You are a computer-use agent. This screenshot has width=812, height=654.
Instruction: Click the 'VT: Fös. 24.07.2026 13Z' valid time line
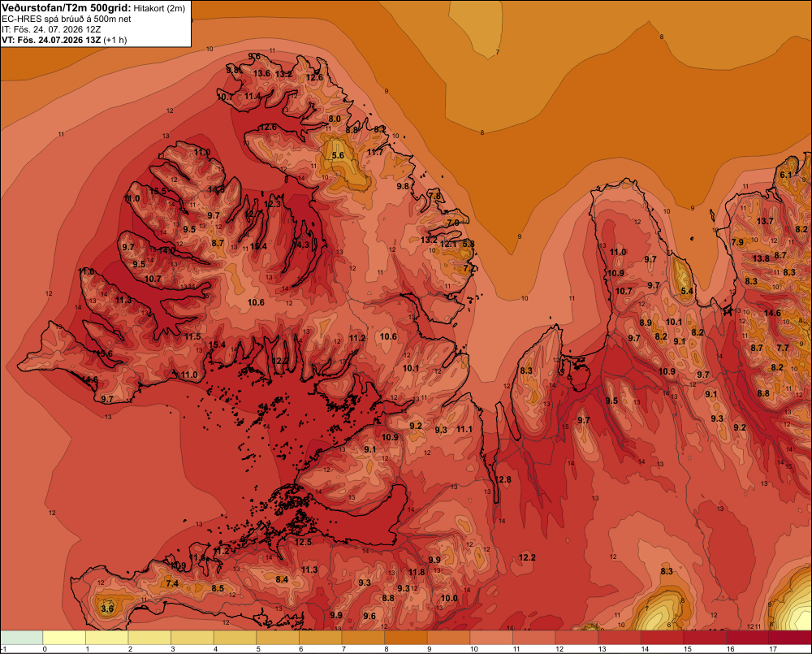coord(52,39)
